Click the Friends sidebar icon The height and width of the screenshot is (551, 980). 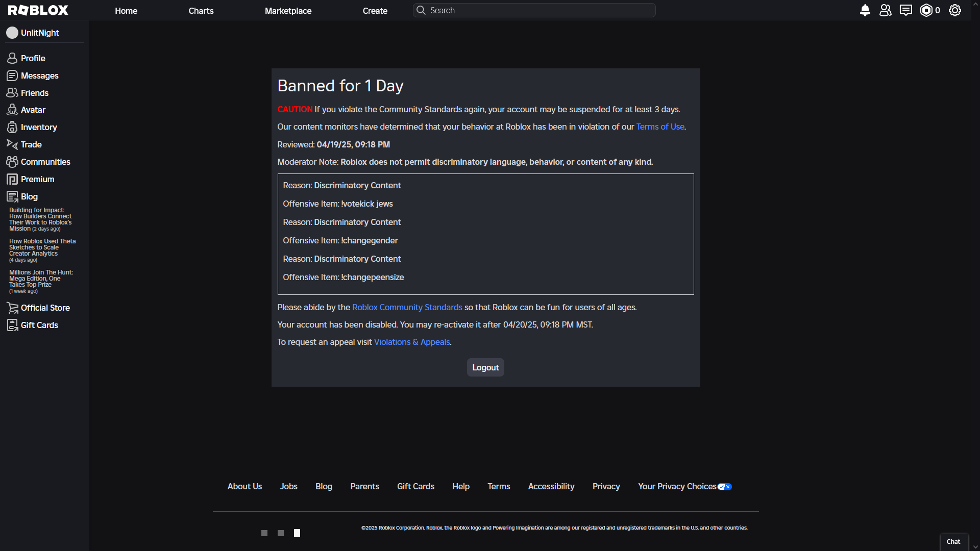click(x=12, y=93)
